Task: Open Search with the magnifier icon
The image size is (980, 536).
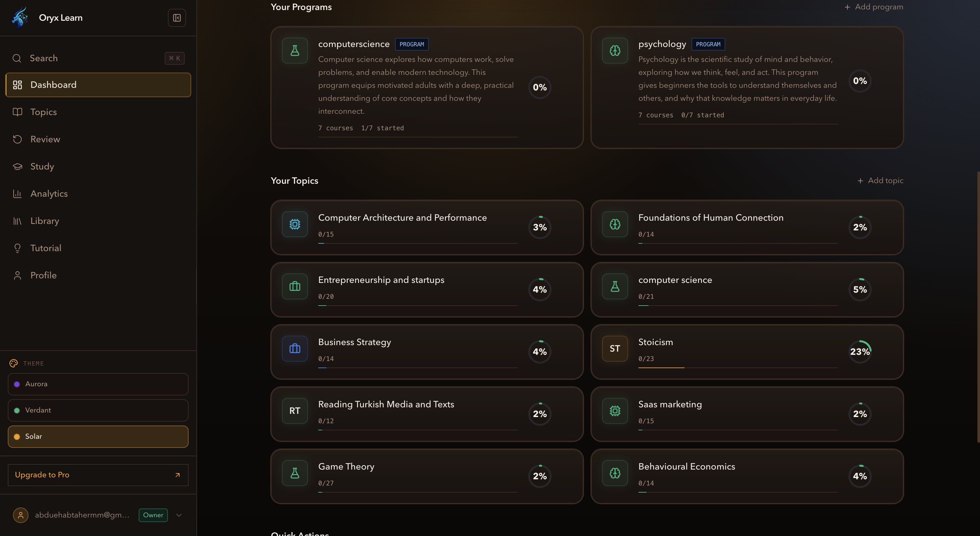Action: click(x=17, y=58)
